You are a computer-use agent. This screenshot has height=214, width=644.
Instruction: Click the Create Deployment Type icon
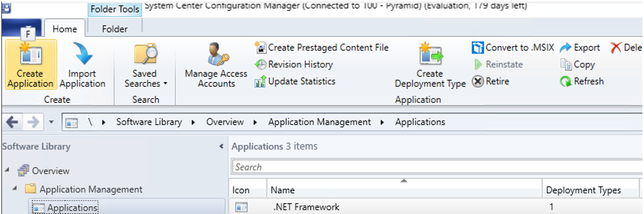pos(431,54)
